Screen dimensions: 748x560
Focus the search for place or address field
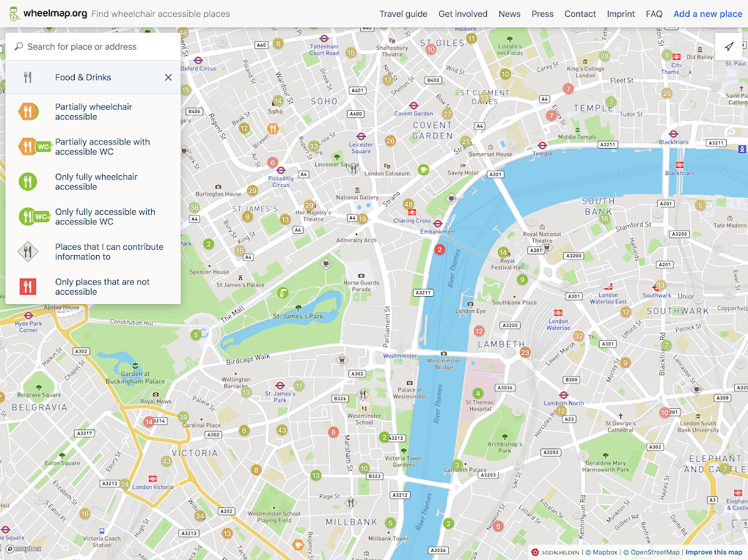93,47
